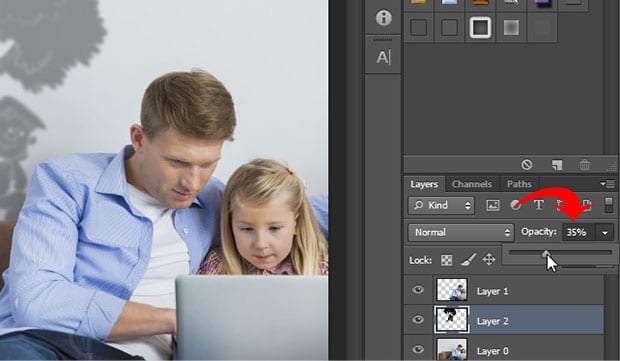Viewport: 620px width, 361px height.
Task: Click the trash delete style icon
Action: pyautogui.click(x=585, y=164)
